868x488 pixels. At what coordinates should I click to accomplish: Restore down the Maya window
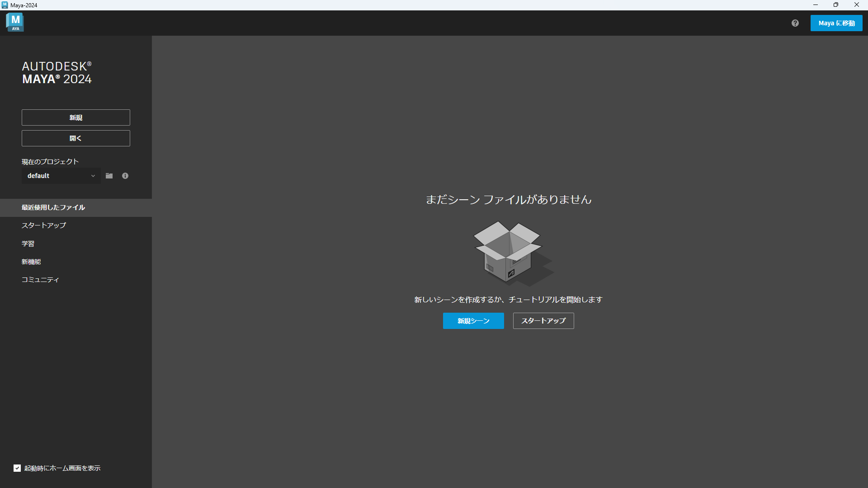point(836,5)
